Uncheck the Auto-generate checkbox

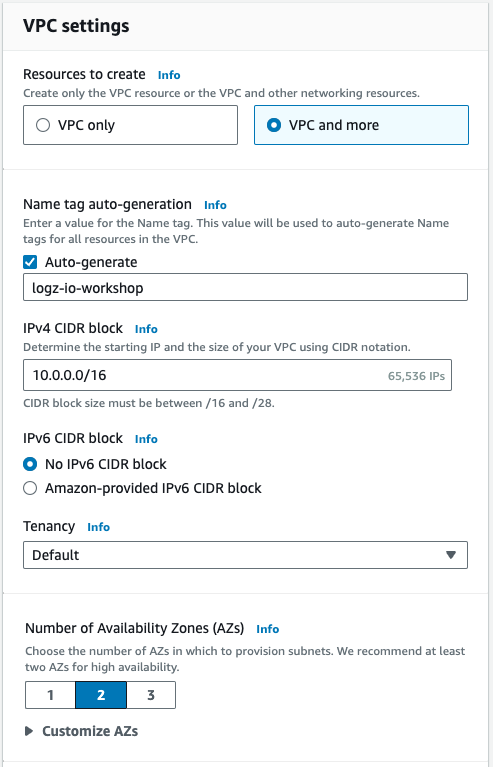click(30, 262)
